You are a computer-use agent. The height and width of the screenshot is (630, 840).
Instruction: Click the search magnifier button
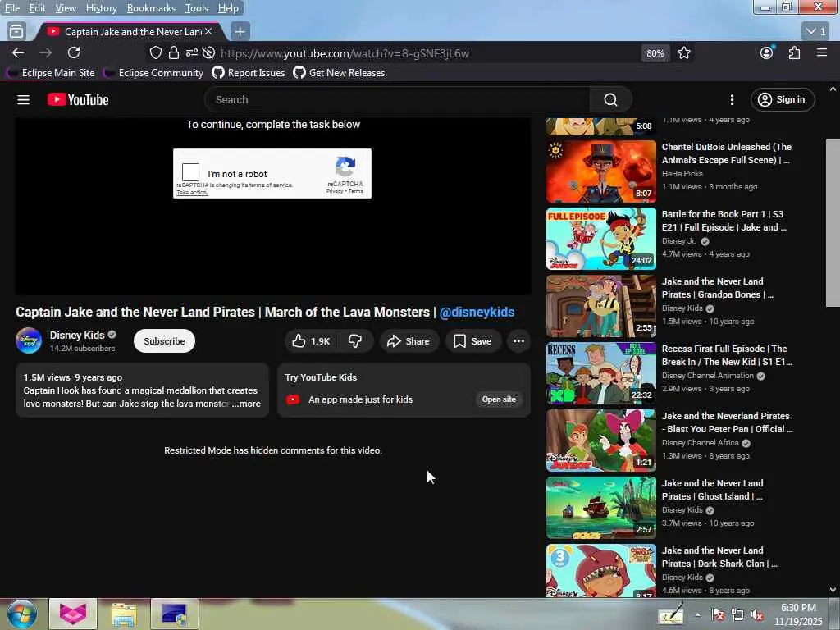point(610,99)
